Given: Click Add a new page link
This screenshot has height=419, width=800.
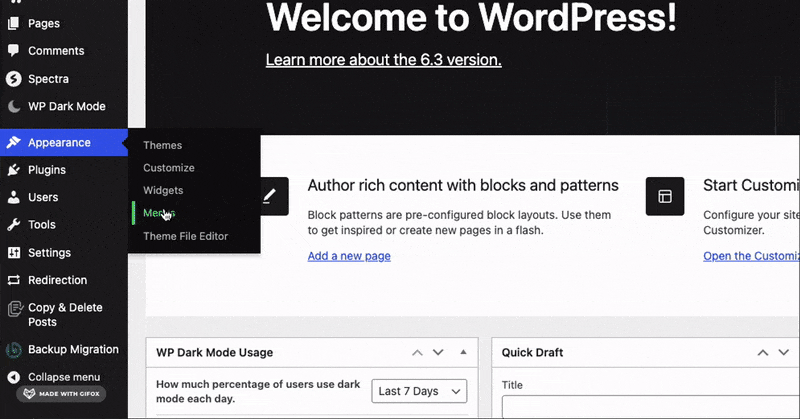Looking at the screenshot, I should 349,256.
